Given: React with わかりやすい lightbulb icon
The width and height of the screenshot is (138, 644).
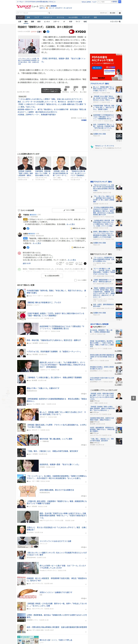Looking at the screenshot, I should coord(74,89).
